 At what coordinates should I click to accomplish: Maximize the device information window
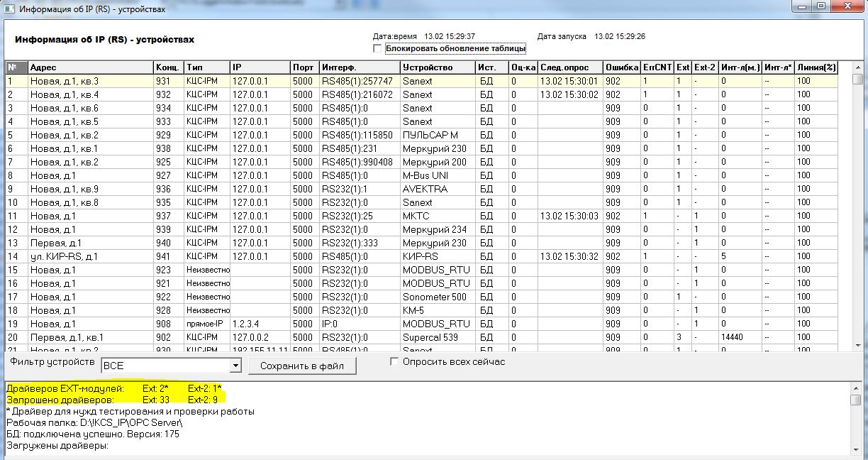tap(820, 7)
